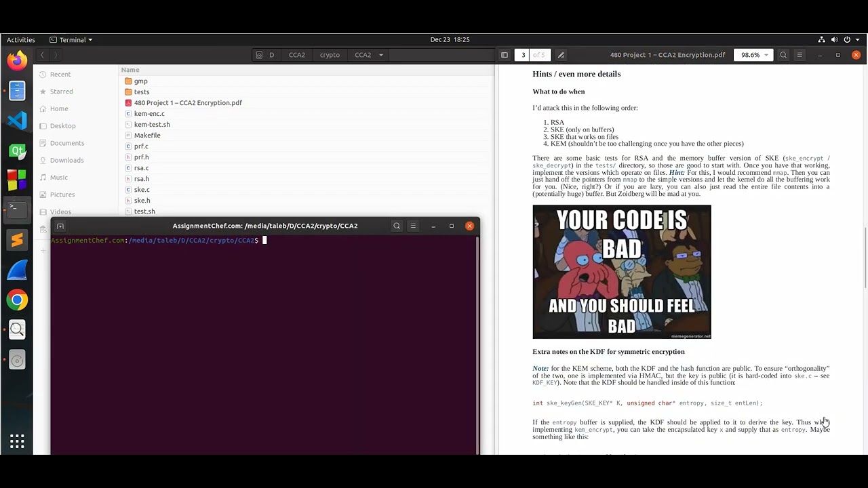This screenshot has height=488, width=868.
Task: Select the tests folder
Action: pyautogui.click(x=141, y=91)
